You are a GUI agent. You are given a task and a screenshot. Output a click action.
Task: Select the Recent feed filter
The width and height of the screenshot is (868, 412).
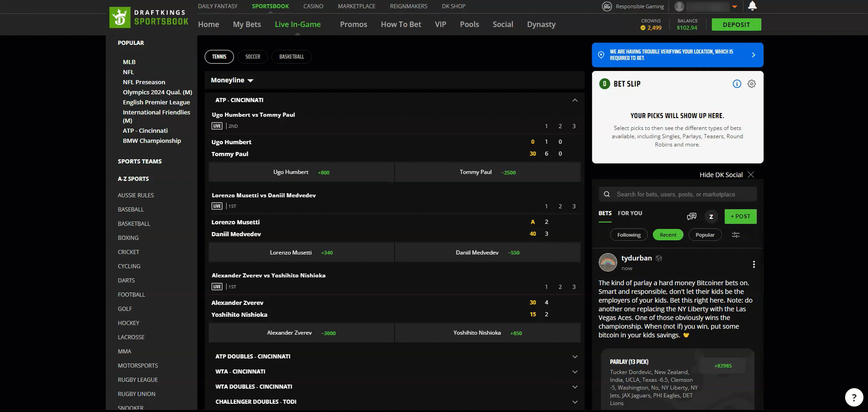(668, 235)
